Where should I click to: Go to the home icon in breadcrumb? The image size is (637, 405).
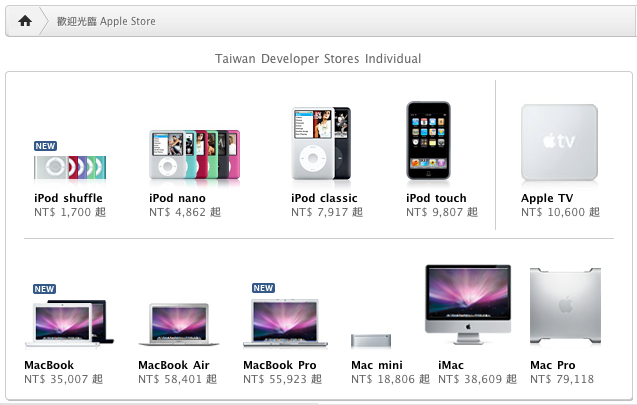click(x=25, y=21)
